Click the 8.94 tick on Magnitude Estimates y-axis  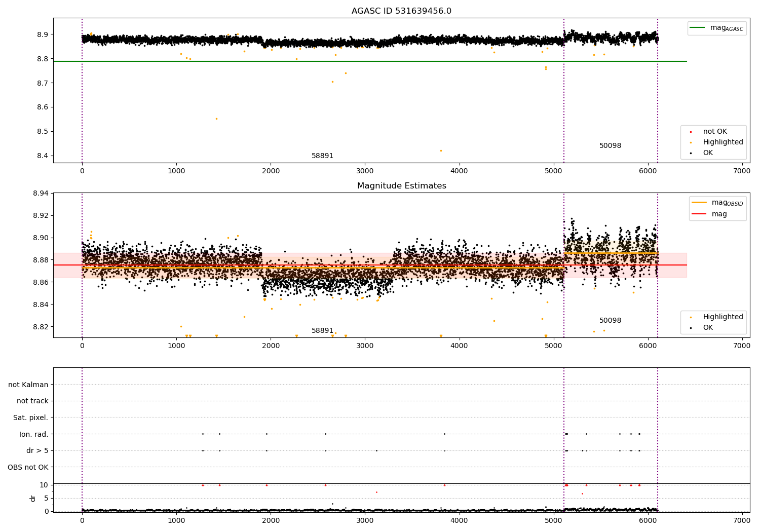[x=41, y=193]
